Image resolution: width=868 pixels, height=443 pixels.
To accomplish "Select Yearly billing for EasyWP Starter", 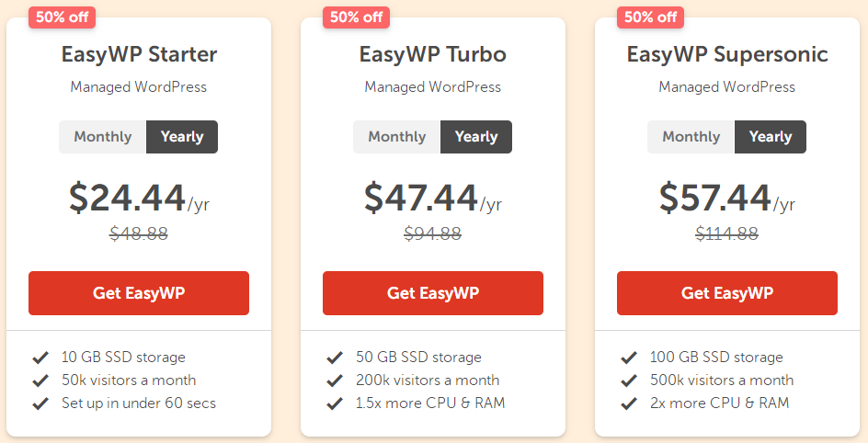I will click(182, 137).
